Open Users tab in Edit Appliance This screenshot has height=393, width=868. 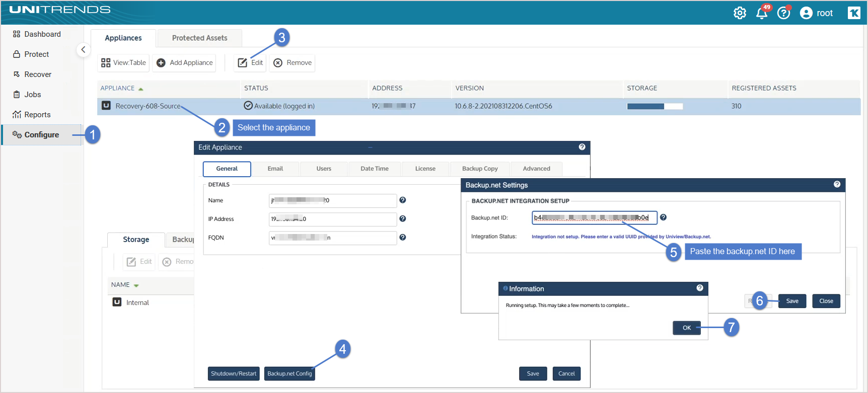coord(324,169)
